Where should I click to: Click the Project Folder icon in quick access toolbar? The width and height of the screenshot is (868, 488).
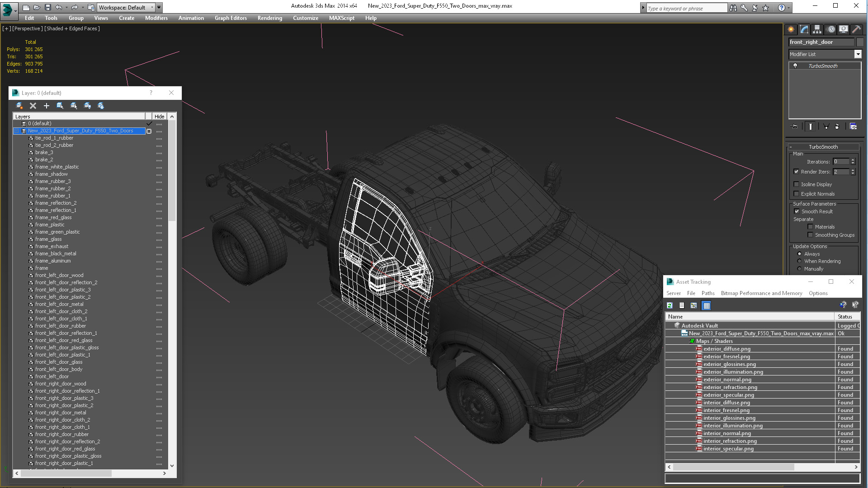(91, 7)
